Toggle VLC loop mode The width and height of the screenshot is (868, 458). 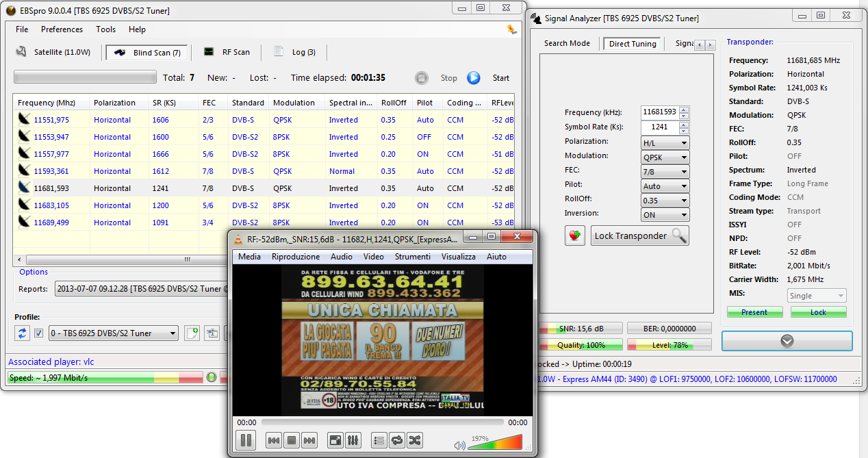point(397,440)
